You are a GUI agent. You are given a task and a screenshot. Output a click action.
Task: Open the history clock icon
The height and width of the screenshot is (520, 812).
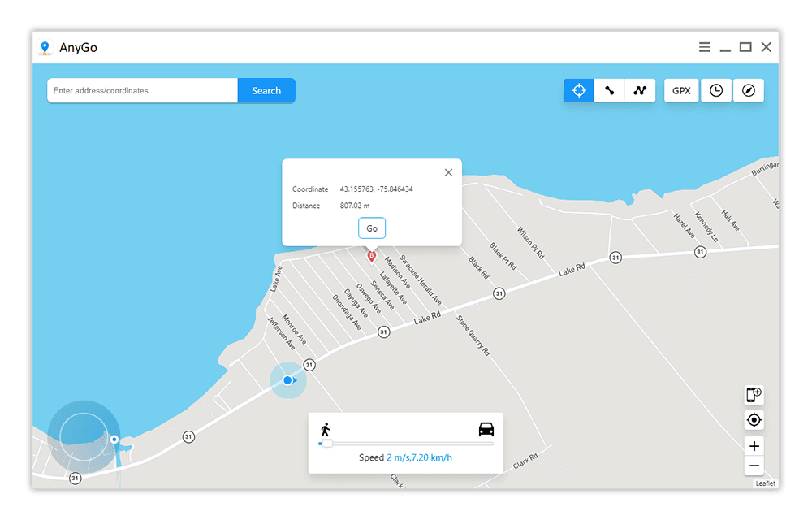pos(715,91)
